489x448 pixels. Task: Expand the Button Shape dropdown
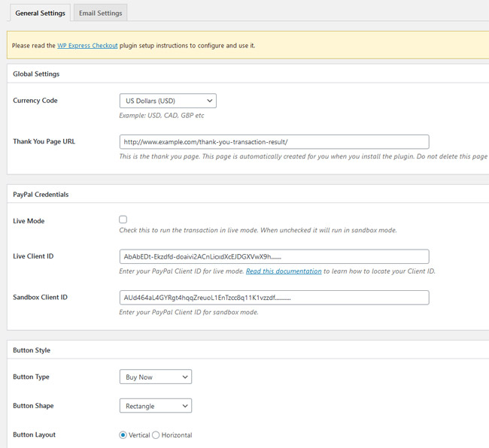click(x=156, y=406)
